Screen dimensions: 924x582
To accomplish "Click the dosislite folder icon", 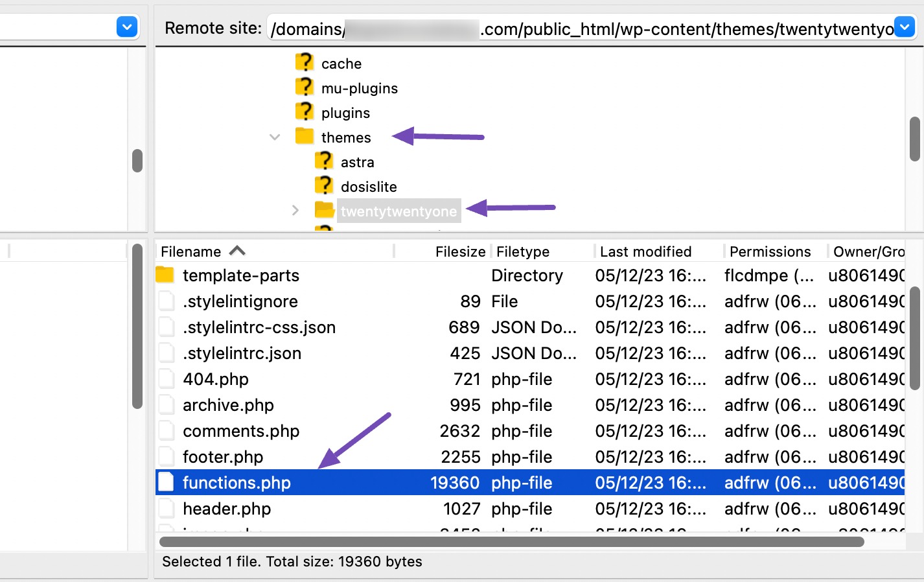I will click(x=324, y=185).
